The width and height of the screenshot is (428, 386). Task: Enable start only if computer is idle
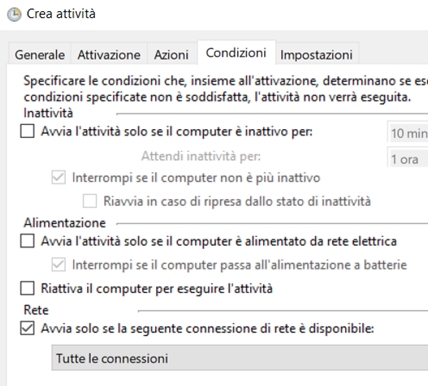[x=27, y=131]
